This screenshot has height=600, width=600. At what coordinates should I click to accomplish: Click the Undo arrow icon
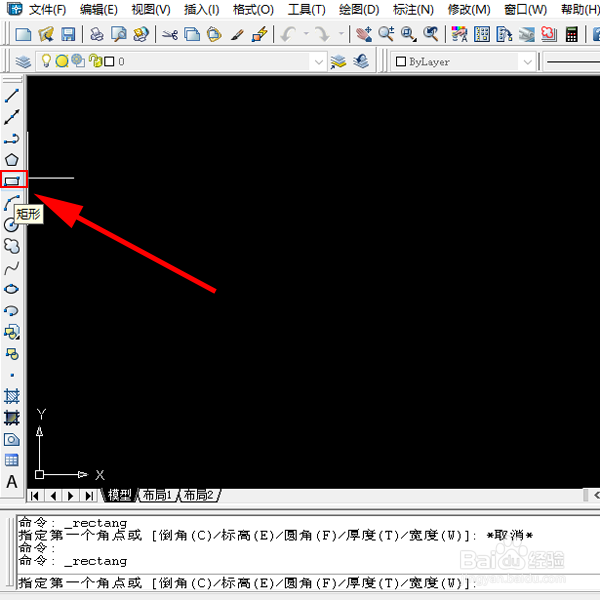[289, 34]
